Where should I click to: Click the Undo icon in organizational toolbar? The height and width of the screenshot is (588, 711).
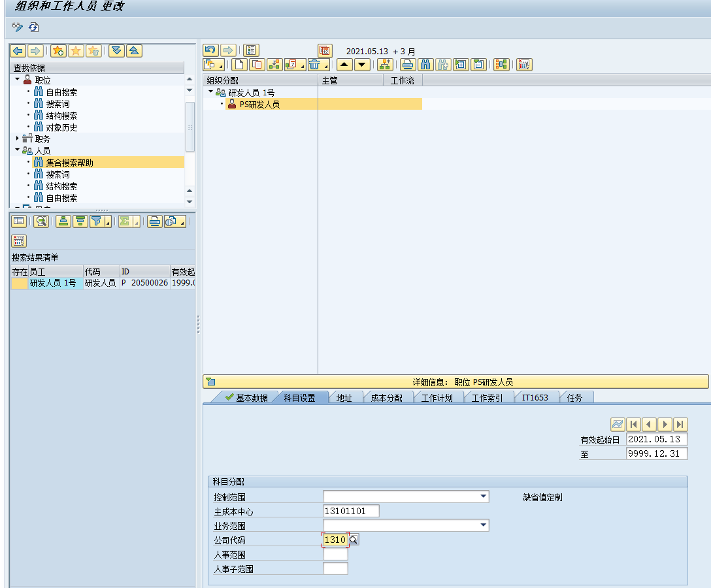212,50
